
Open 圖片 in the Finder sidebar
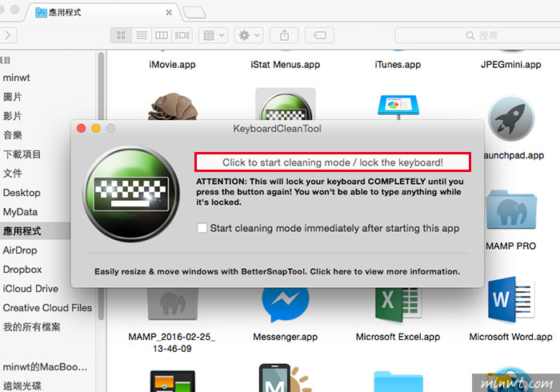[13, 97]
